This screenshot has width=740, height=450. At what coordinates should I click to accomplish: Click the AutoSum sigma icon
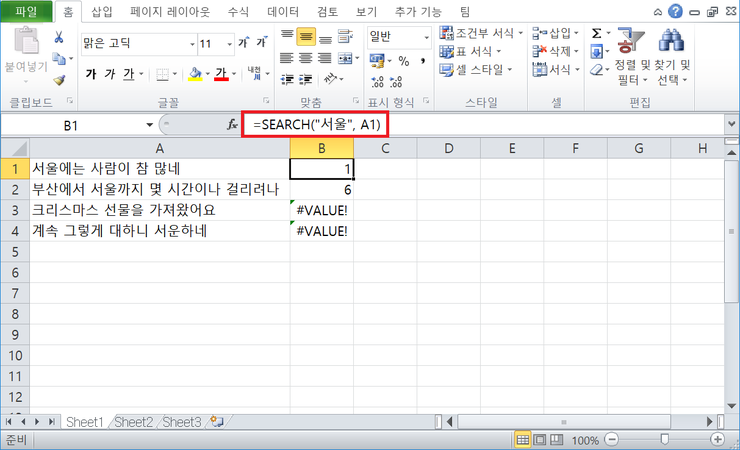597,33
